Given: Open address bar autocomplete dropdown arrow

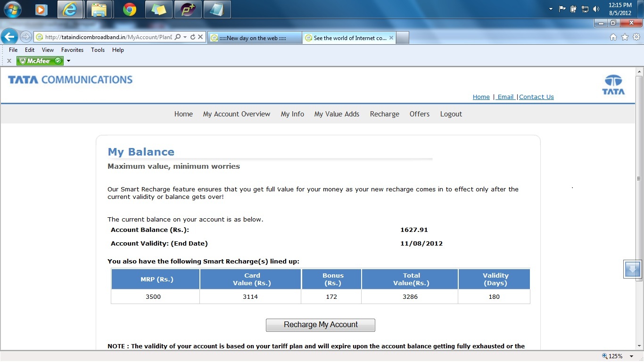Looking at the screenshot, I should tap(185, 37).
